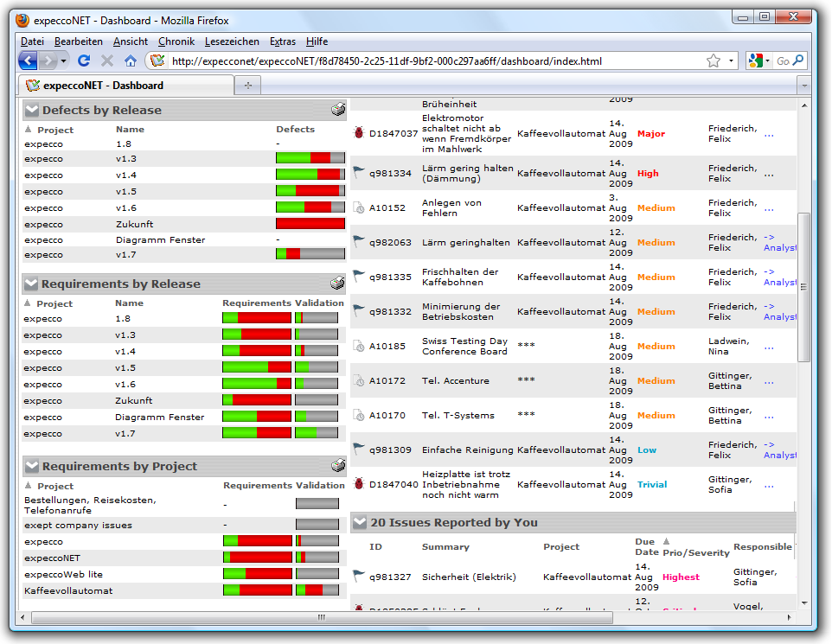This screenshot has height=644, width=832.
Task: Reload the page with the browser refresh button
Action: [x=84, y=61]
